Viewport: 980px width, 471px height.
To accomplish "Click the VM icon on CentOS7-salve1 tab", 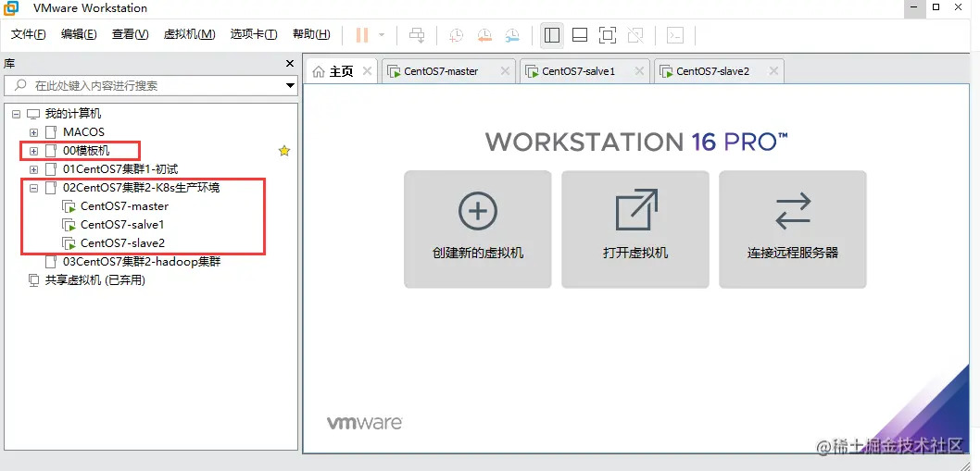I will (x=532, y=71).
